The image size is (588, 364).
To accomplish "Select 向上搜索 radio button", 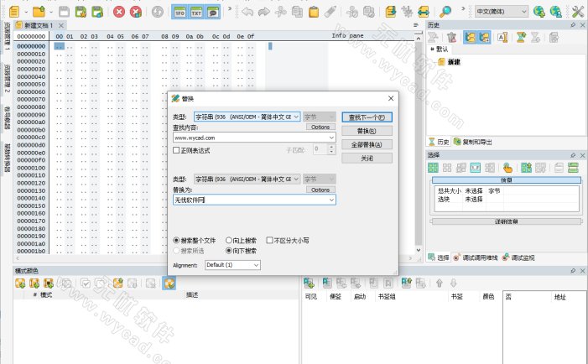I will point(229,241).
